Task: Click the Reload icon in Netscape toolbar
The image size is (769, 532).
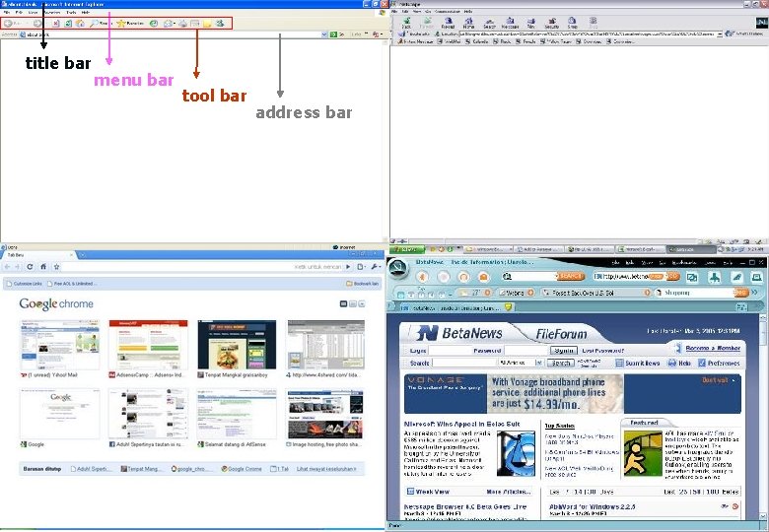Action: click(448, 23)
